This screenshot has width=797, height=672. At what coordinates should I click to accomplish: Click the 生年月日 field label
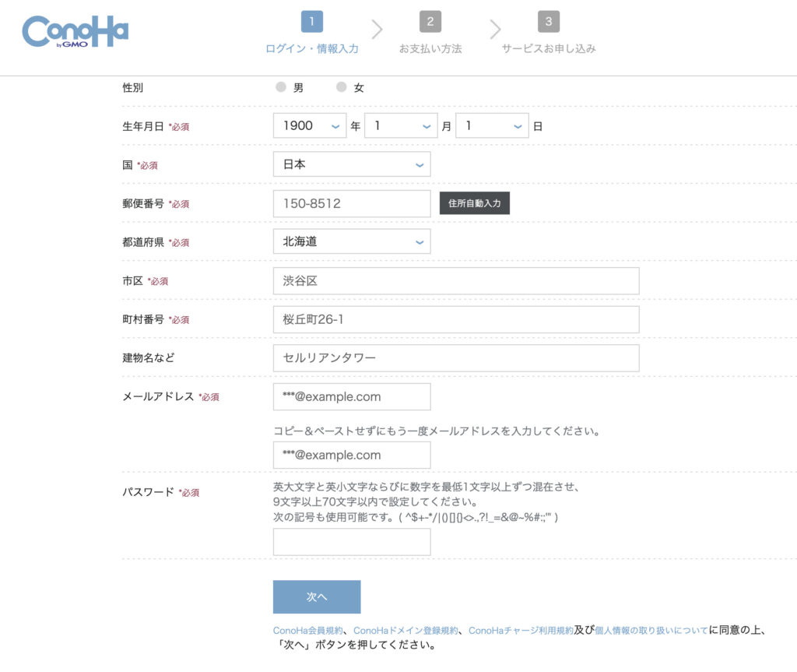pos(143,126)
